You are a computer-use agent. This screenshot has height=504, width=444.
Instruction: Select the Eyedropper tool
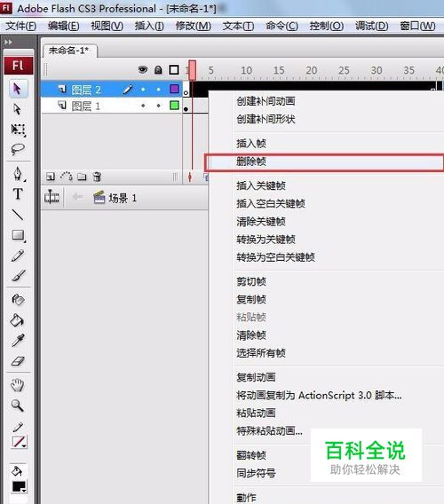(18, 340)
